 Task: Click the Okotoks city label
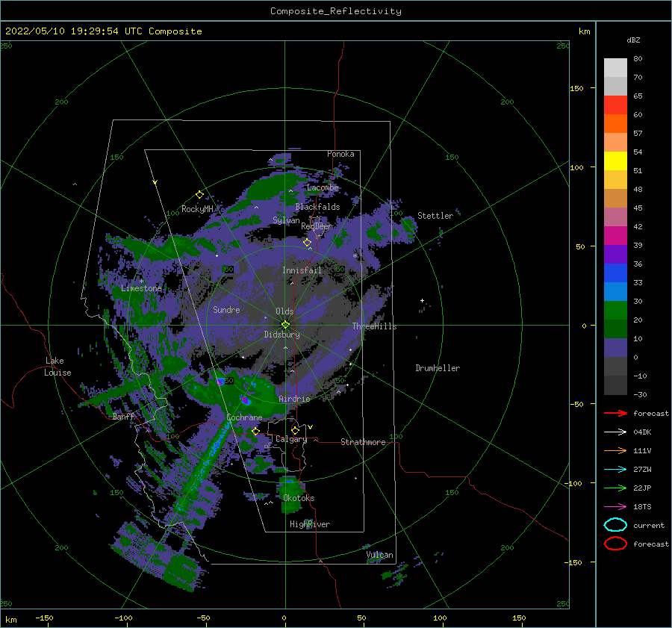[x=299, y=498]
